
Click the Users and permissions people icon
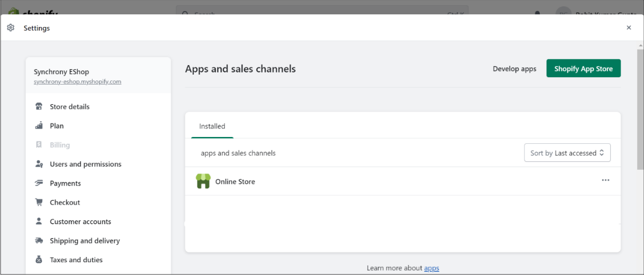tap(39, 164)
